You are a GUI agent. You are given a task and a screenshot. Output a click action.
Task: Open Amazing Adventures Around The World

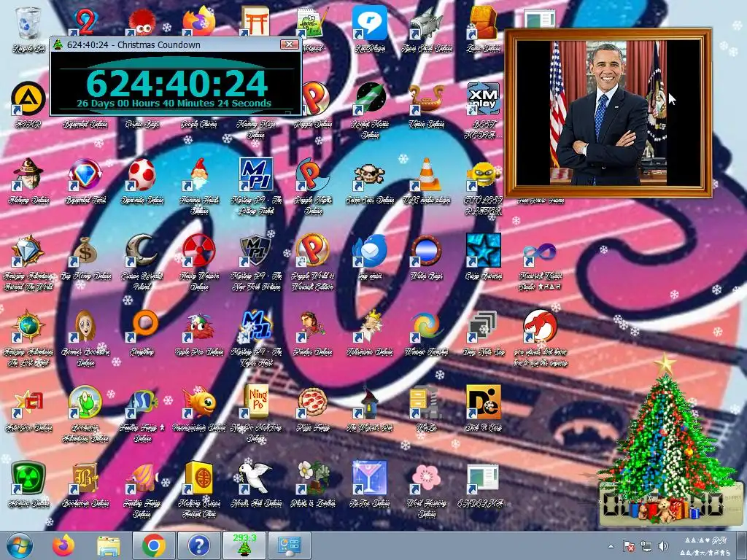(28, 251)
